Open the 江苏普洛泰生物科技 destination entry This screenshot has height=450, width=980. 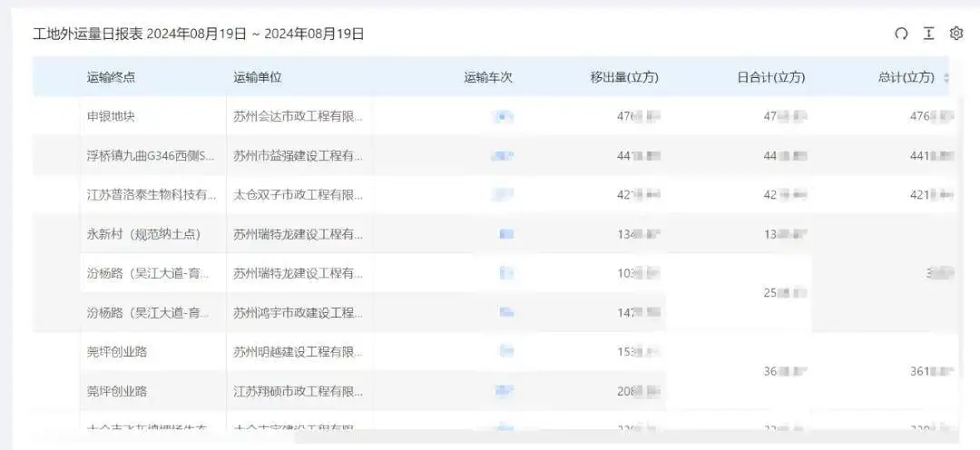coord(151,195)
